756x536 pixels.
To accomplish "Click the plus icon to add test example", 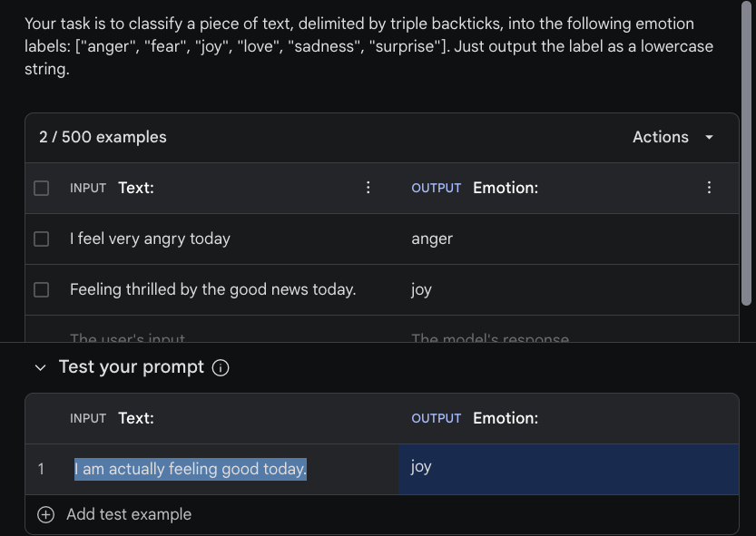I will pyautogui.click(x=45, y=514).
